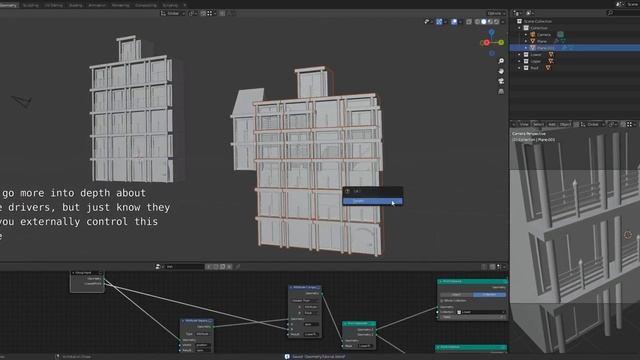The image size is (640, 360).
Task: Select Object mode on Point Instance node
Action: (456, 294)
